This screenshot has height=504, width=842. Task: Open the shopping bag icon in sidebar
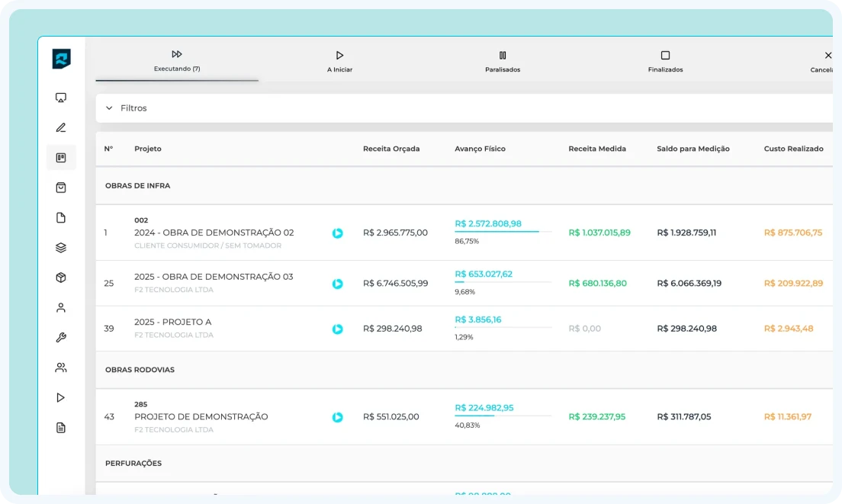point(61,188)
